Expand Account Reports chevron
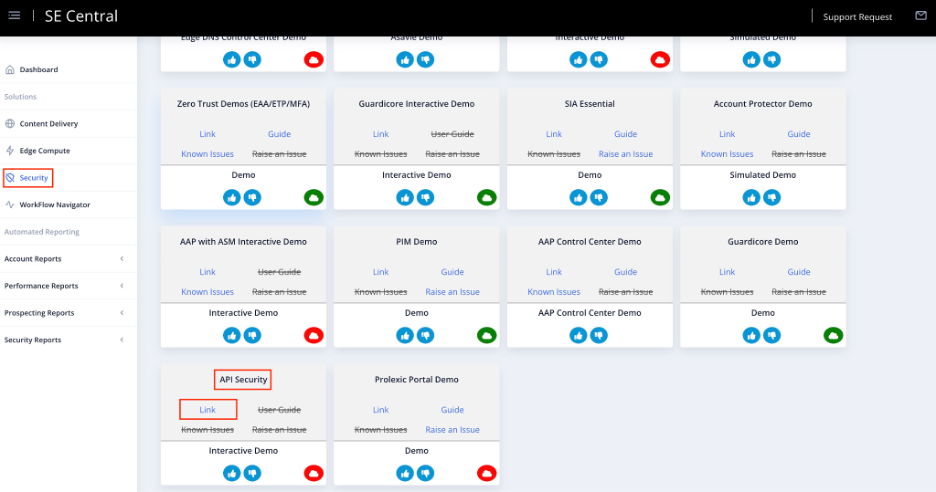This screenshot has height=492, width=936. pyautogui.click(x=122, y=259)
